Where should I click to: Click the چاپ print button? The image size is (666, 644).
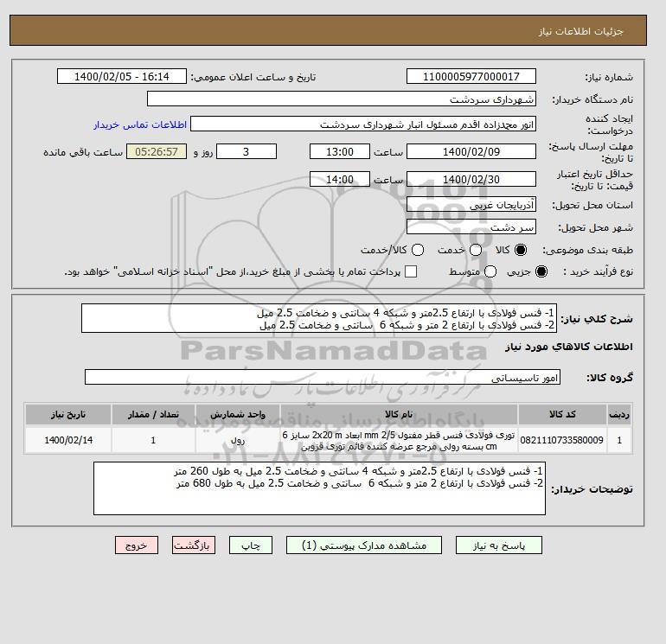click(x=251, y=545)
